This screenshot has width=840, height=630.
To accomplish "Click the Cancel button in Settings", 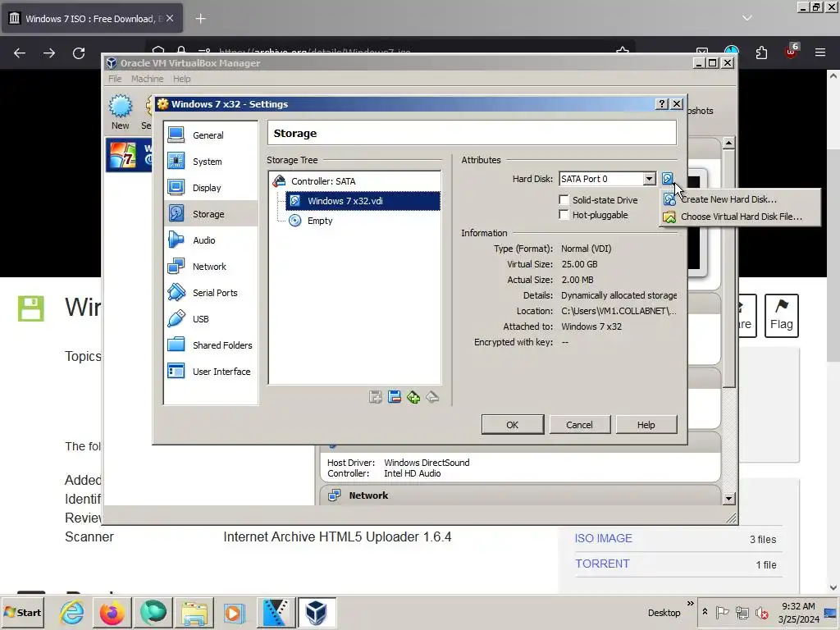I will (579, 424).
